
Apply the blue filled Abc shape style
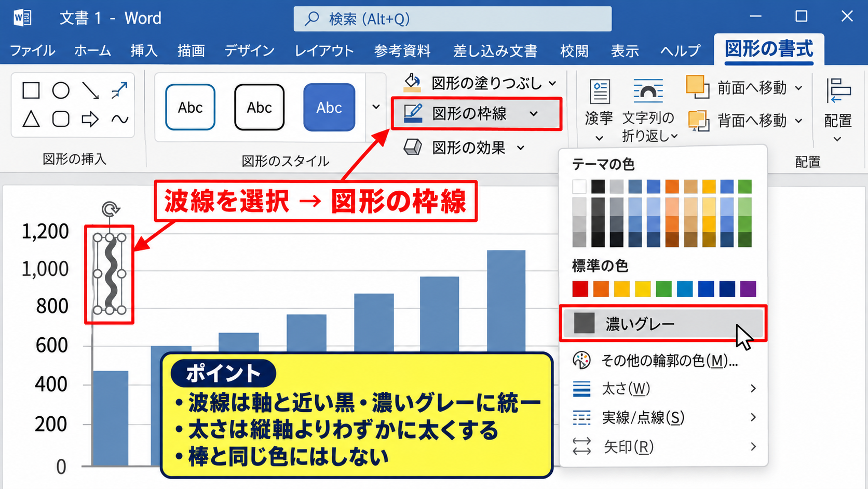click(x=329, y=107)
